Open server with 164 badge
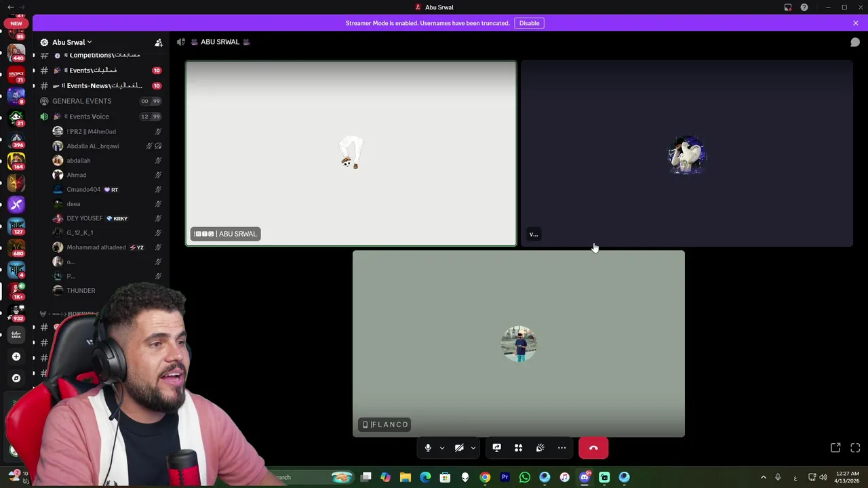Image resolution: width=868 pixels, height=488 pixels. coord(16,161)
